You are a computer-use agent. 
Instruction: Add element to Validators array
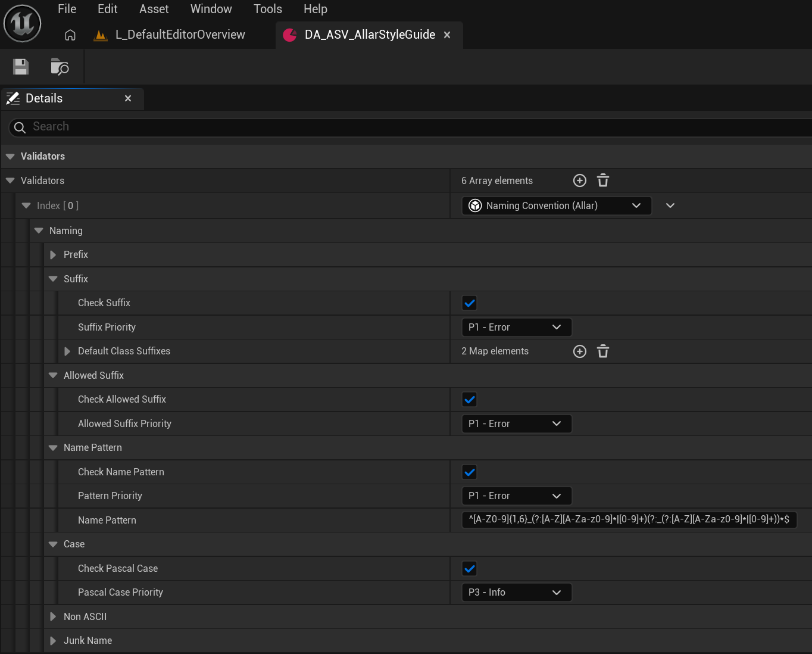[x=580, y=180]
